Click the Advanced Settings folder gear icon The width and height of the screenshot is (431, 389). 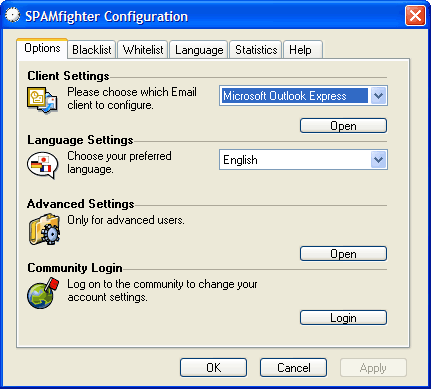coord(44,229)
